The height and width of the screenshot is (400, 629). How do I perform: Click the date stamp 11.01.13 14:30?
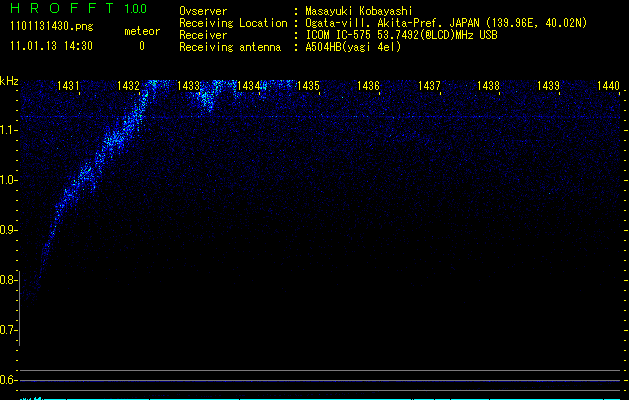coord(51,46)
